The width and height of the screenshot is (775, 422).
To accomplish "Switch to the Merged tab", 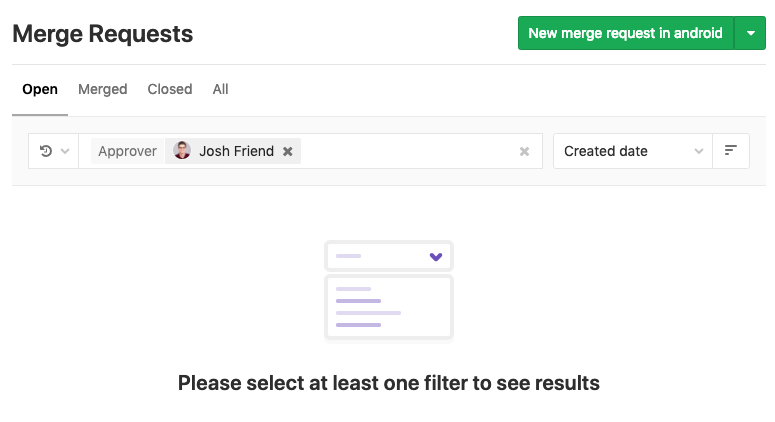I will pyautogui.click(x=103, y=89).
